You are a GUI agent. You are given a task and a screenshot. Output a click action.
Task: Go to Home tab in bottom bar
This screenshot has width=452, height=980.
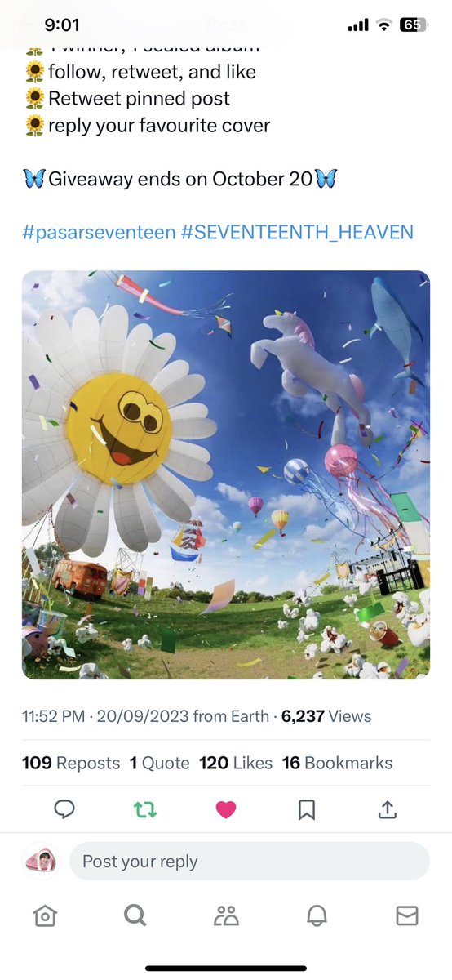pos(46,916)
